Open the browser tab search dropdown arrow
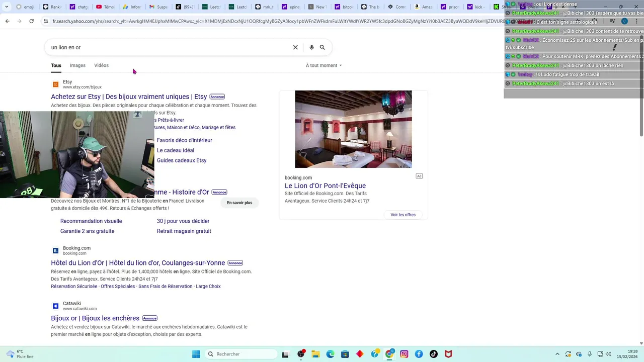This screenshot has width=644, height=362. click(x=6, y=7)
